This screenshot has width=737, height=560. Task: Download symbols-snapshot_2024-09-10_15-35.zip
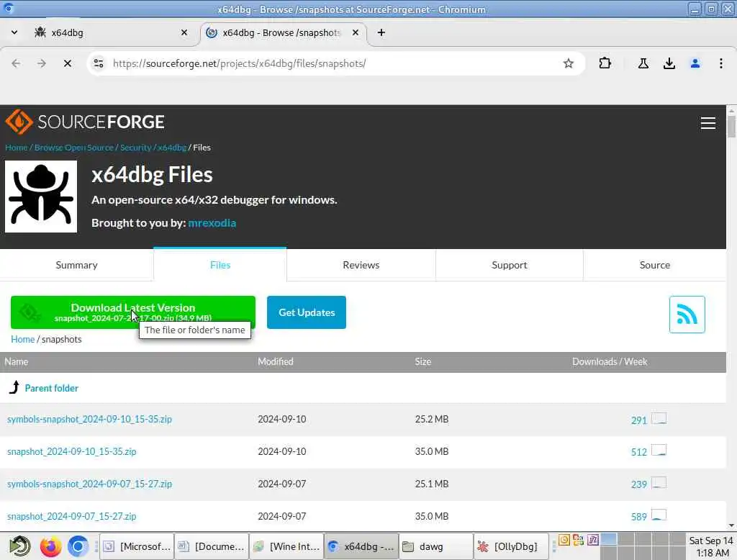(89, 420)
